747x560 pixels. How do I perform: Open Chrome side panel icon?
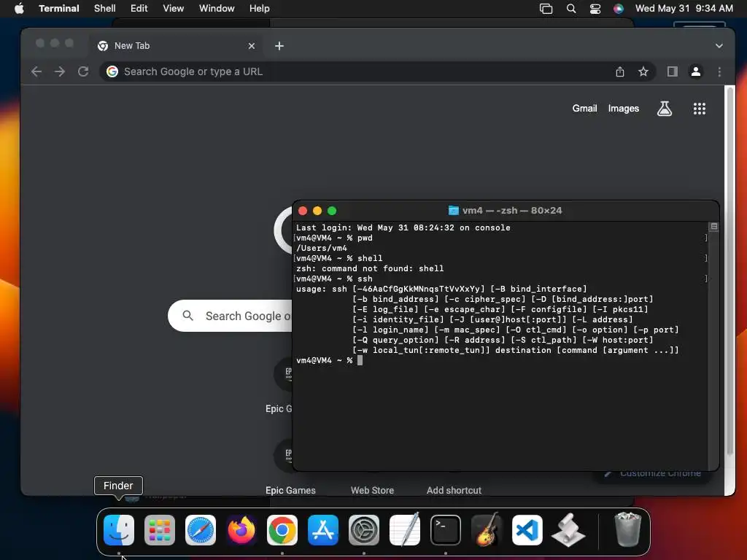672,71
